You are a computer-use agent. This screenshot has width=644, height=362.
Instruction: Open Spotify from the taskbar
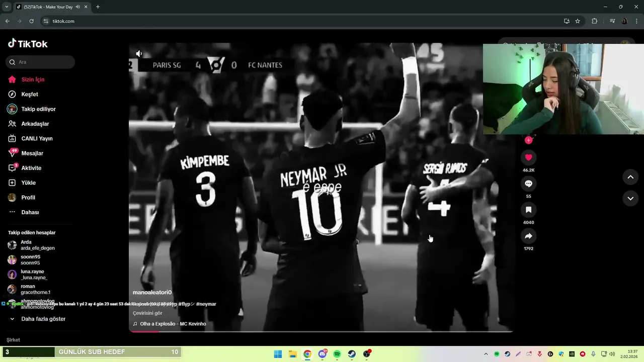(337, 354)
